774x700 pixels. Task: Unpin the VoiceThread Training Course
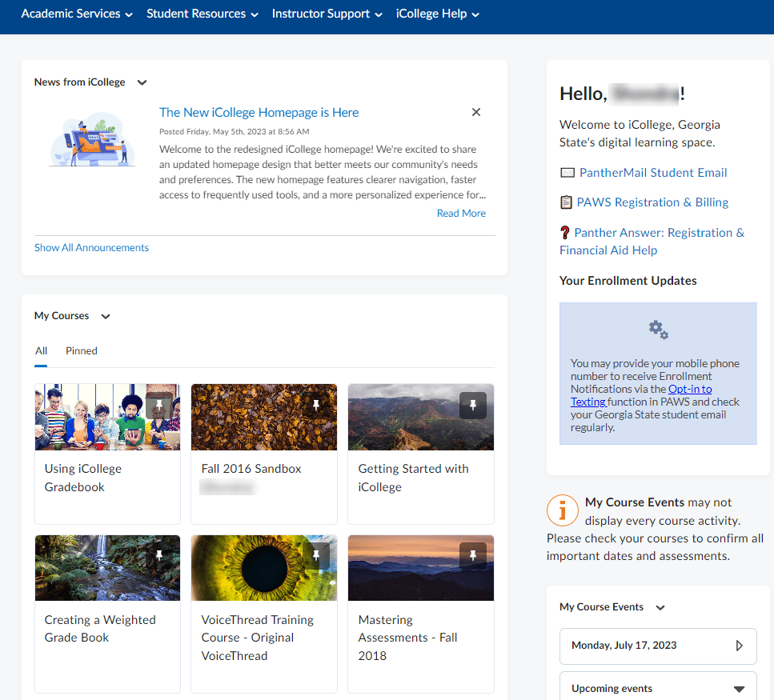click(316, 556)
